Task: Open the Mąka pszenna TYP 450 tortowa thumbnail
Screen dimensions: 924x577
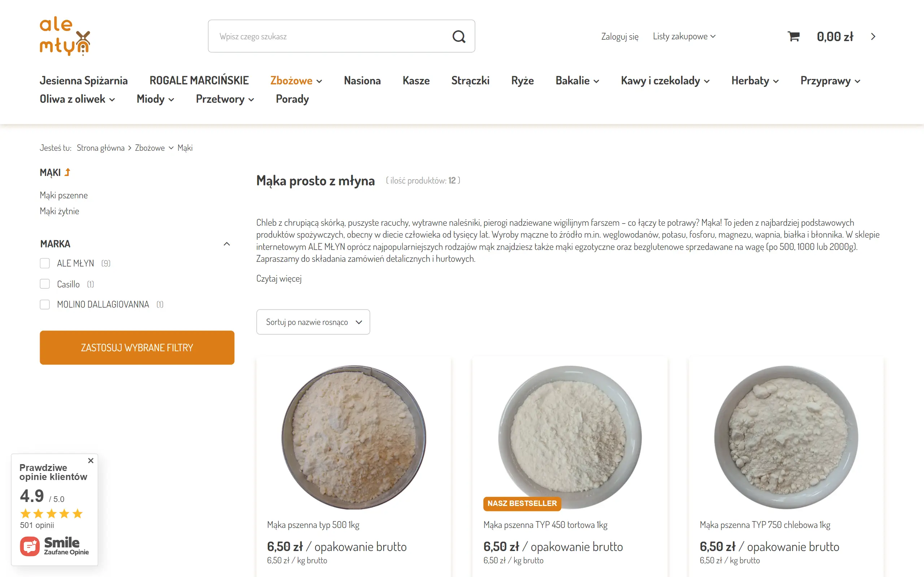Action: click(570, 437)
